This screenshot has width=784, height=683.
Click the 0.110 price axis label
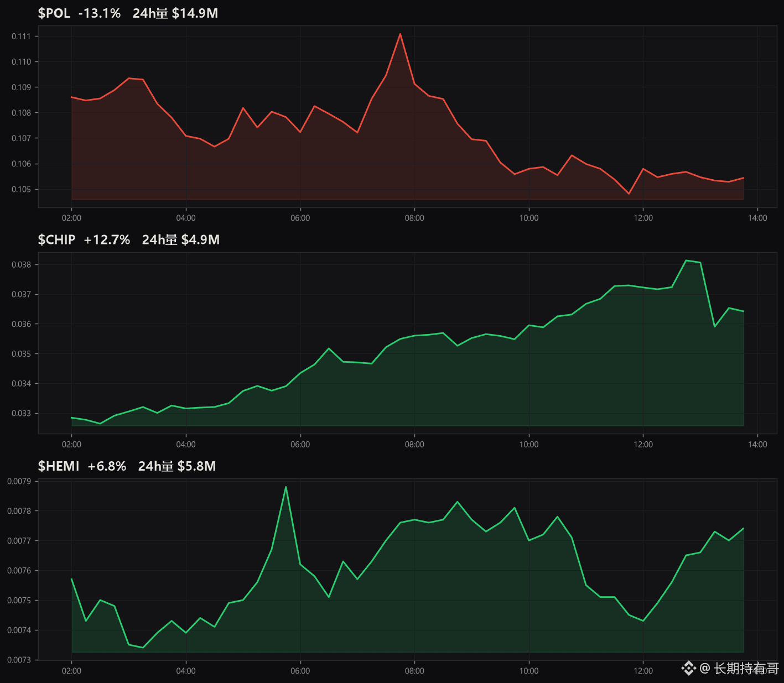click(21, 62)
